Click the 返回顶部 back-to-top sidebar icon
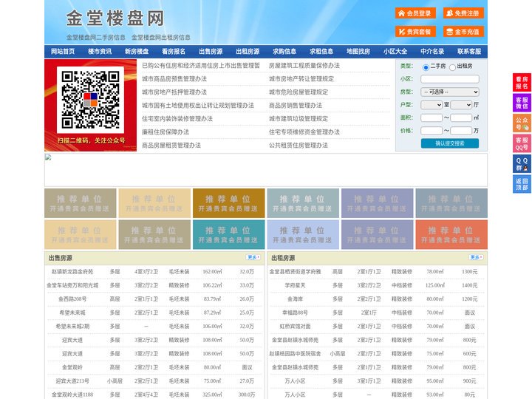 [x=522, y=184]
